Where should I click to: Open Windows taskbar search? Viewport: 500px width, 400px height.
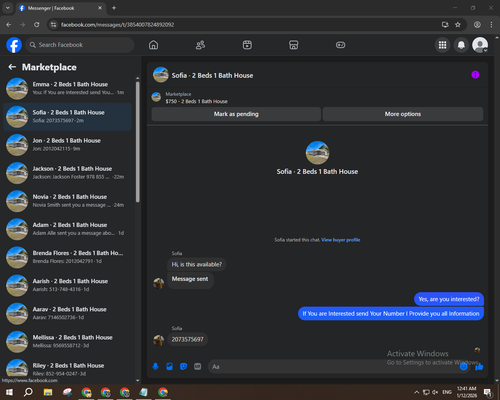(28, 392)
